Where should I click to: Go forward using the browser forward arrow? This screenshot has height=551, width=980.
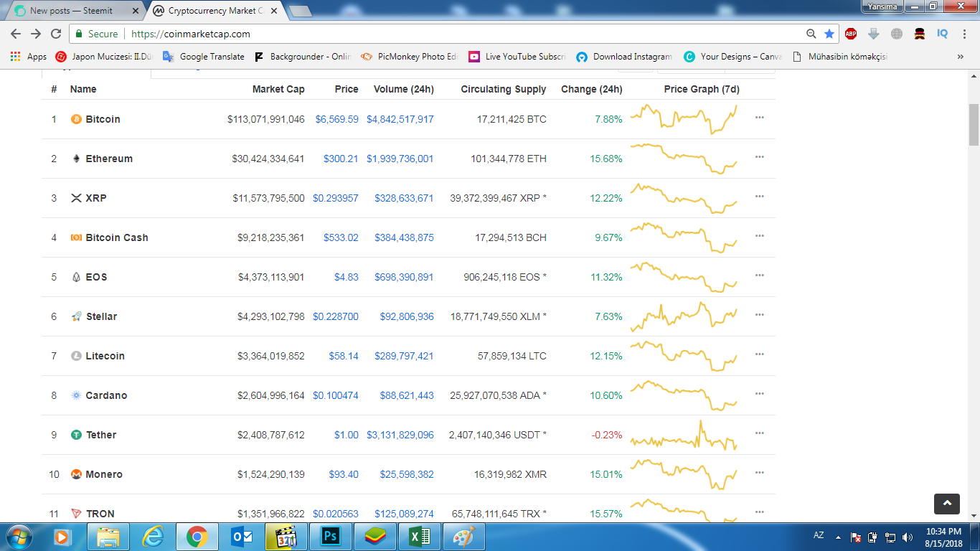(x=36, y=34)
